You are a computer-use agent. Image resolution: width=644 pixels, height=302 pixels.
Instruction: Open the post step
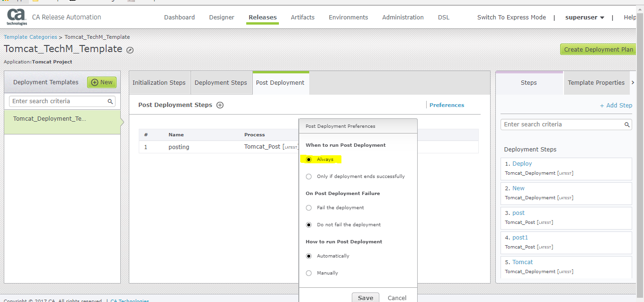(519, 213)
